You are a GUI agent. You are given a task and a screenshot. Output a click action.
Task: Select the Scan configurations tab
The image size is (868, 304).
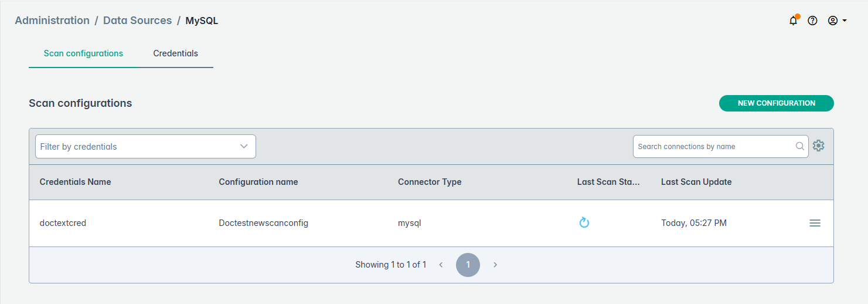[x=83, y=53]
